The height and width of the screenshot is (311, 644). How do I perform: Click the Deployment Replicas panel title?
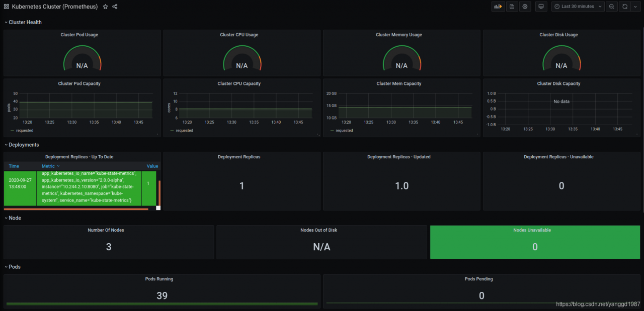tap(239, 157)
